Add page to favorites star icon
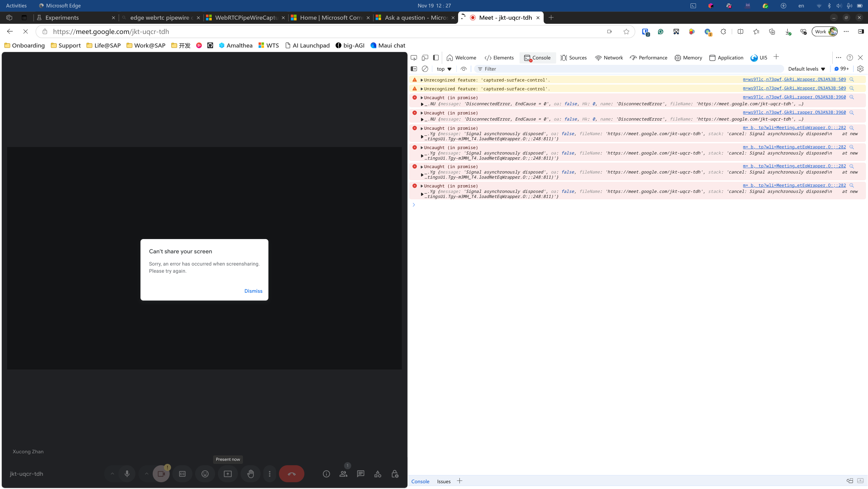This screenshot has height=489, width=868. (626, 32)
